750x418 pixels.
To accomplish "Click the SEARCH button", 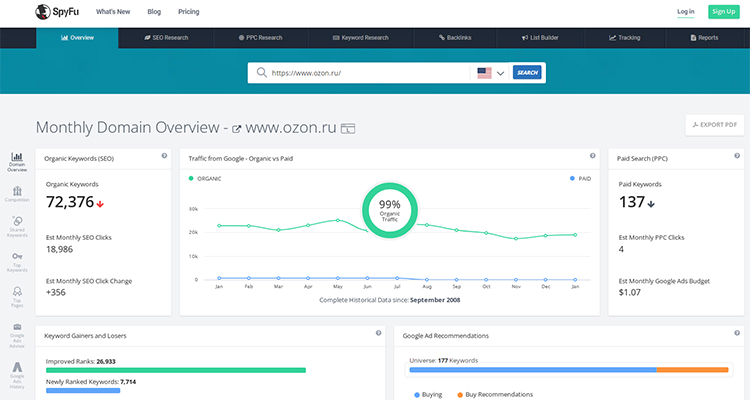I will 527,73.
